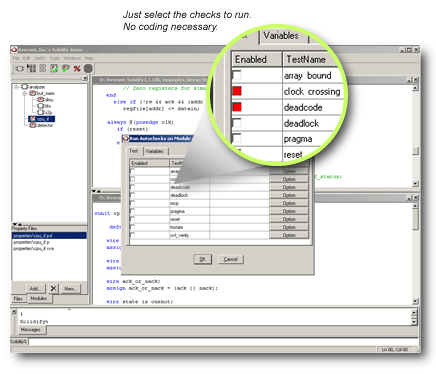This screenshot has height=374, width=436.
Task: Click the first green-checkmark verify toolbar icon
Action: click(54, 68)
